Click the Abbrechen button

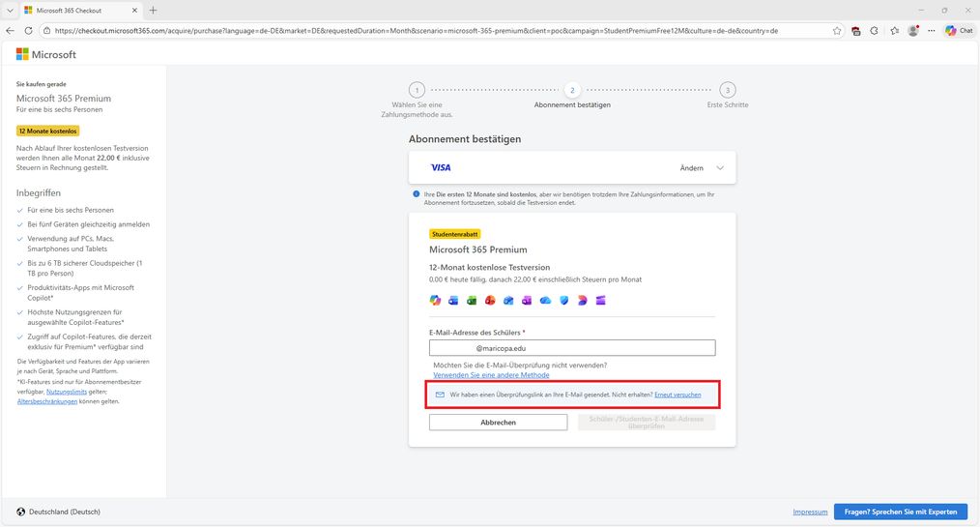point(498,423)
